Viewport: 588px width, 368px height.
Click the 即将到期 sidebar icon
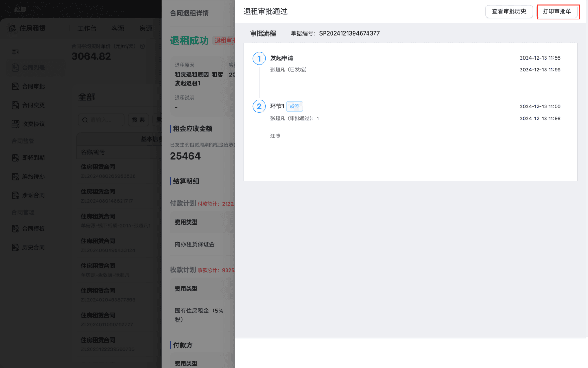[15, 158]
